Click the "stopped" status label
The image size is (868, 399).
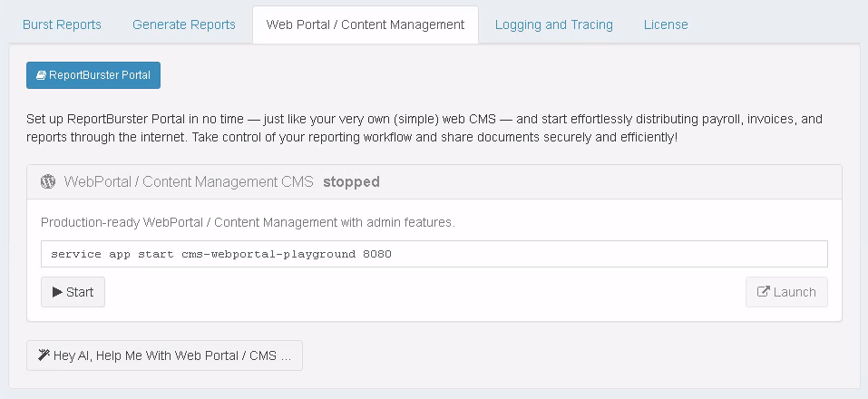click(x=351, y=181)
